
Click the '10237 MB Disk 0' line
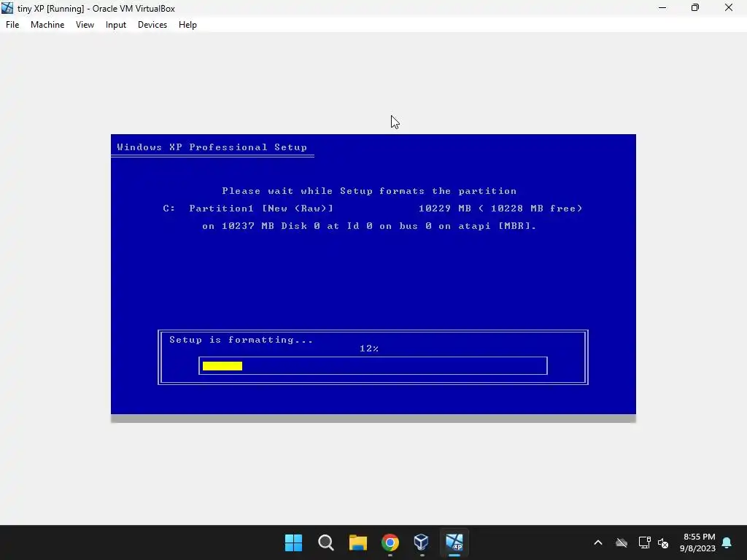tap(369, 226)
